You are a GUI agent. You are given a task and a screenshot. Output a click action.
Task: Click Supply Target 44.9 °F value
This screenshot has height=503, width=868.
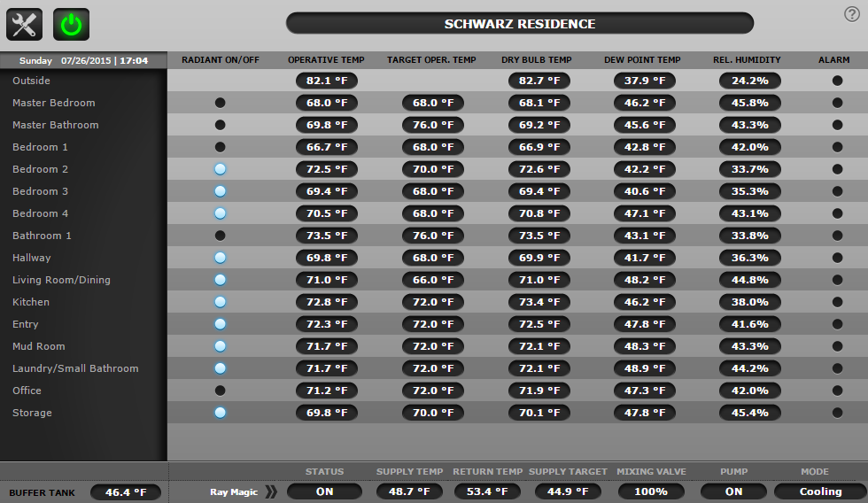568,491
